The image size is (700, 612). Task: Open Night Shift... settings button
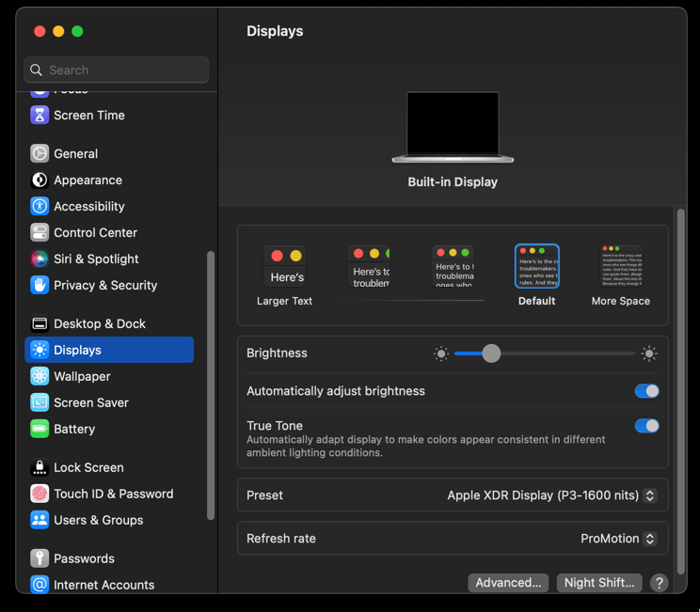coord(599,583)
